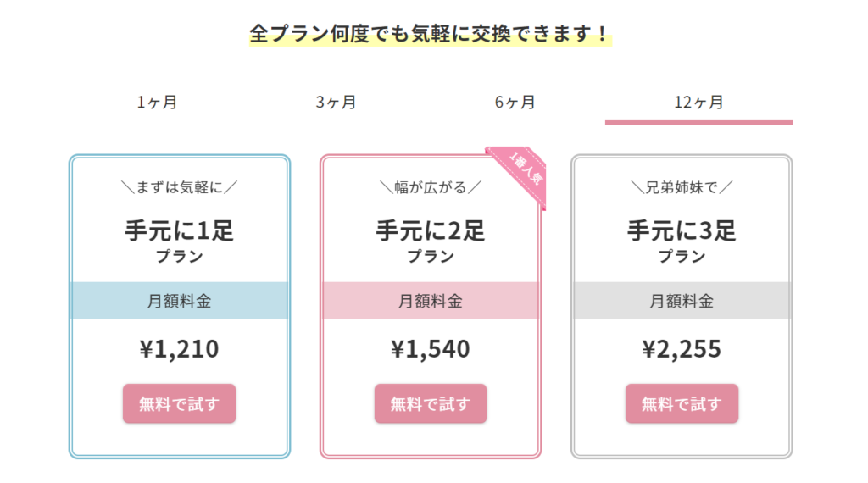Select the 1ヶ月 duration tab
868x483 pixels.
(x=157, y=103)
